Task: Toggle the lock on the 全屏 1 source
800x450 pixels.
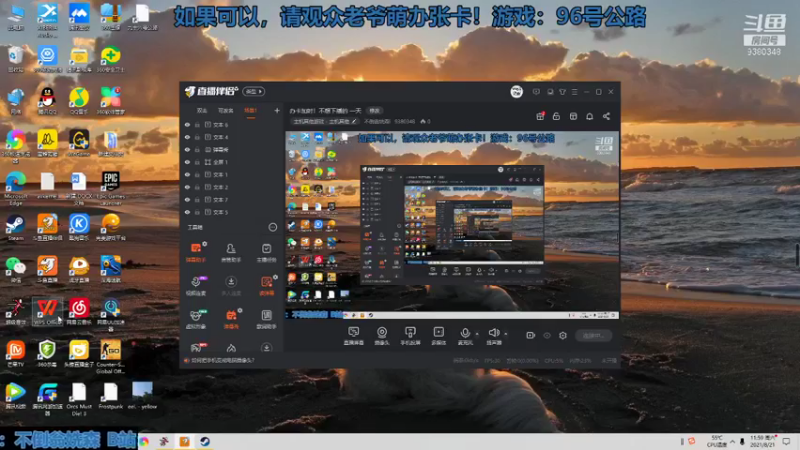Action: (x=197, y=162)
